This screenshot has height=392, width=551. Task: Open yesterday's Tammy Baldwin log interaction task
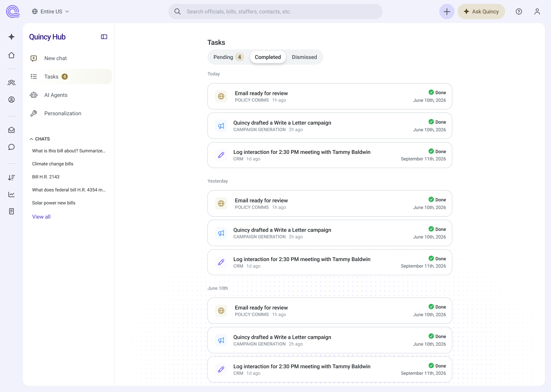(330, 262)
